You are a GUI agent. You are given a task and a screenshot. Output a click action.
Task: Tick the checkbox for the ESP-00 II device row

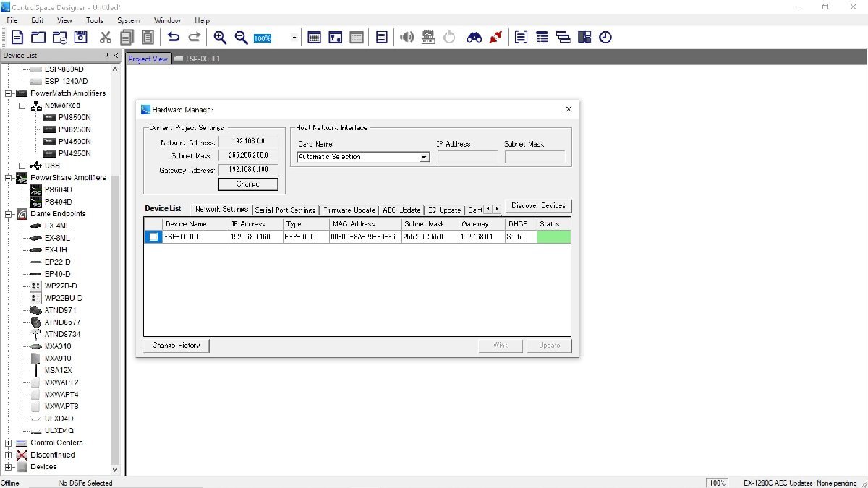153,237
